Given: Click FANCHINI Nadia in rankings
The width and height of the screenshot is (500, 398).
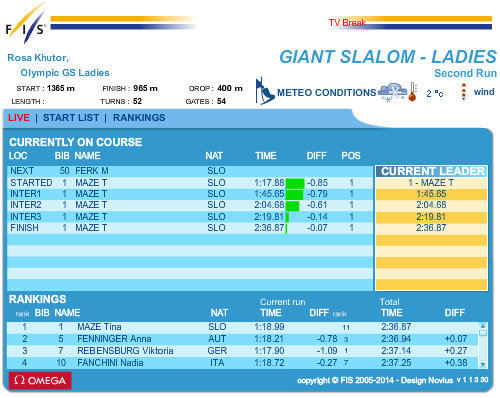Looking at the screenshot, I should coord(110,363).
